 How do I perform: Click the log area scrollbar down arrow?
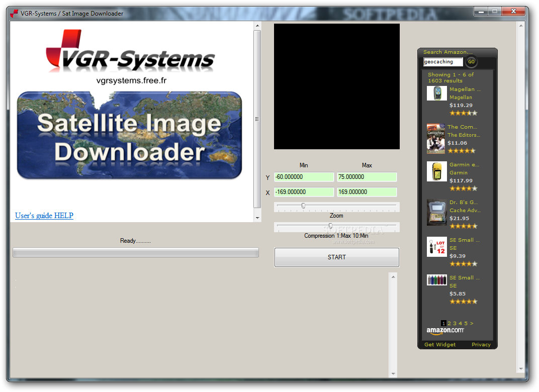[393, 373]
